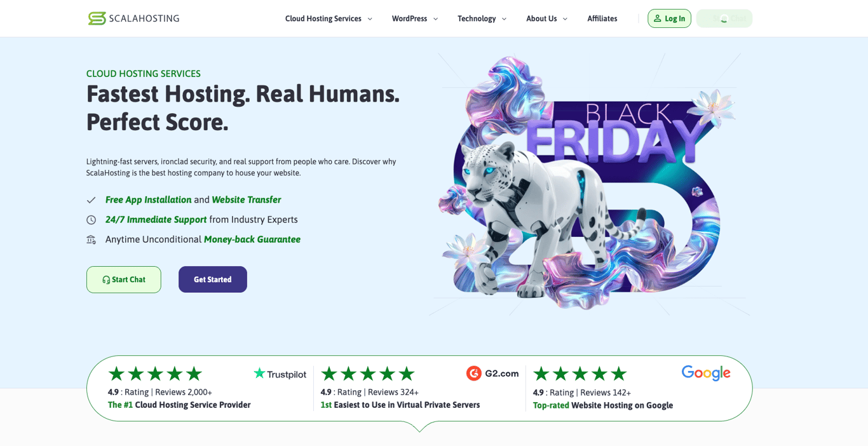Click the Money-back Guarantee link
Image resolution: width=868 pixels, height=446 pixels.
[x=252, y=240]
